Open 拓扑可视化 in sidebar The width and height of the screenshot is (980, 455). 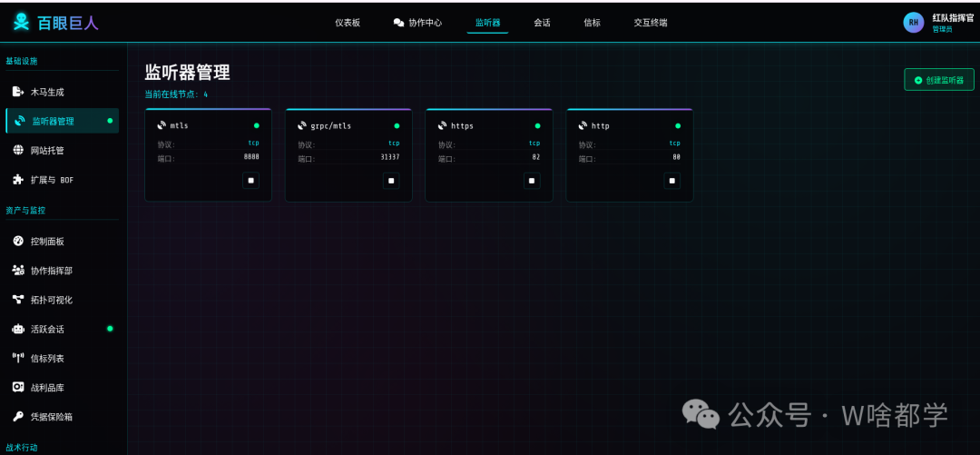click(62, 300)
